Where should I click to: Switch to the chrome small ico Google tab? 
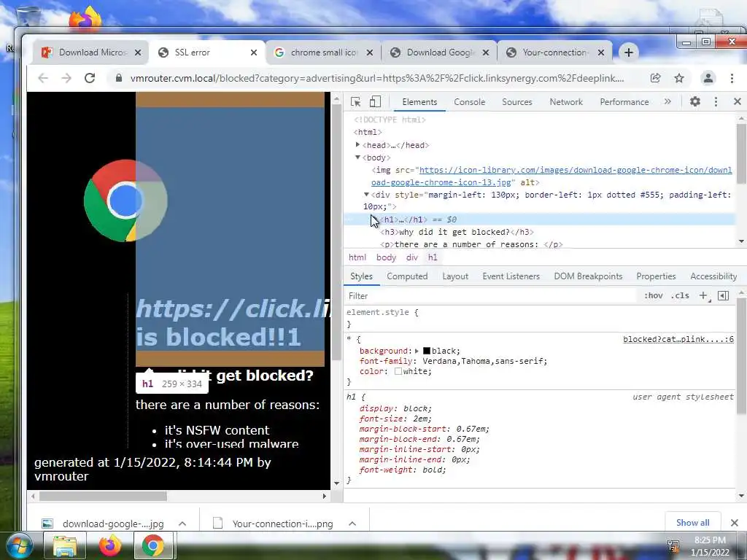click(322, 52)
